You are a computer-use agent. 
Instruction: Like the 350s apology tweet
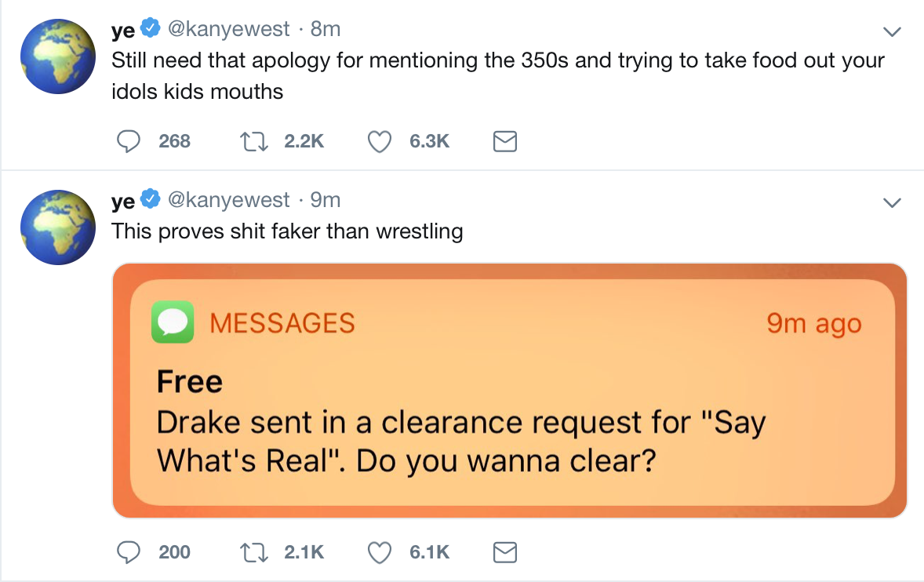[x=380, y=141]
